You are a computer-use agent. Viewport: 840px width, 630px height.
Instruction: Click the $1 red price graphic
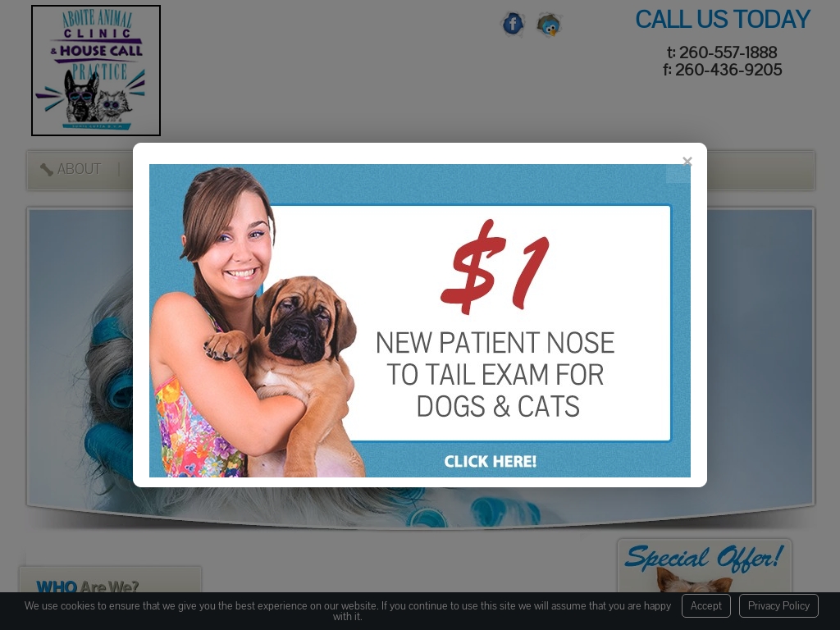[495, 267]
